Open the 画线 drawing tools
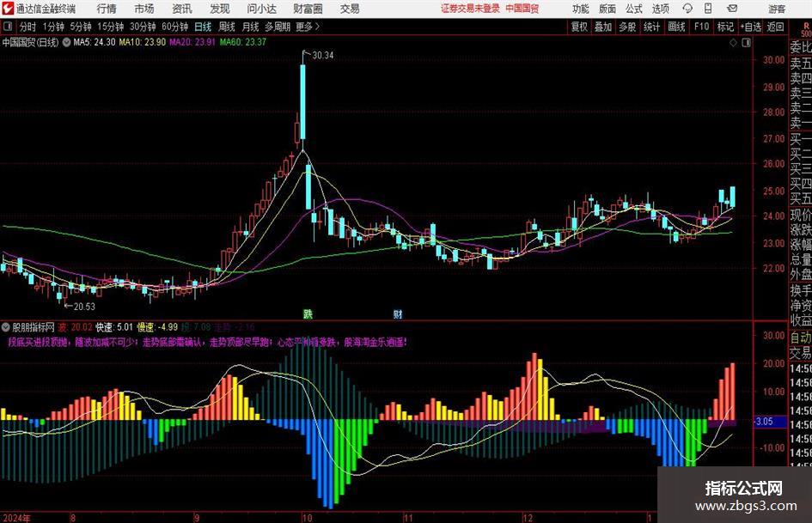 pyautogui.click(x=677, y=27)
